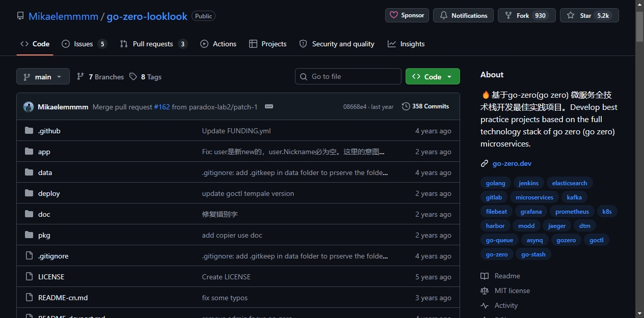This screenshot has width=644, height=318.
Task: Click the doc folder icon
Action: tap(29, 214)
